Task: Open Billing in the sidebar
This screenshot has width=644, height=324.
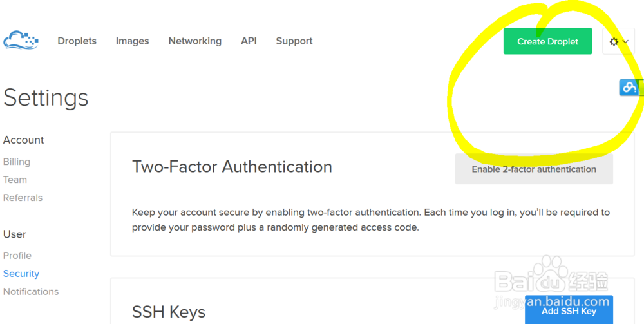Action: tap(17, 162)
